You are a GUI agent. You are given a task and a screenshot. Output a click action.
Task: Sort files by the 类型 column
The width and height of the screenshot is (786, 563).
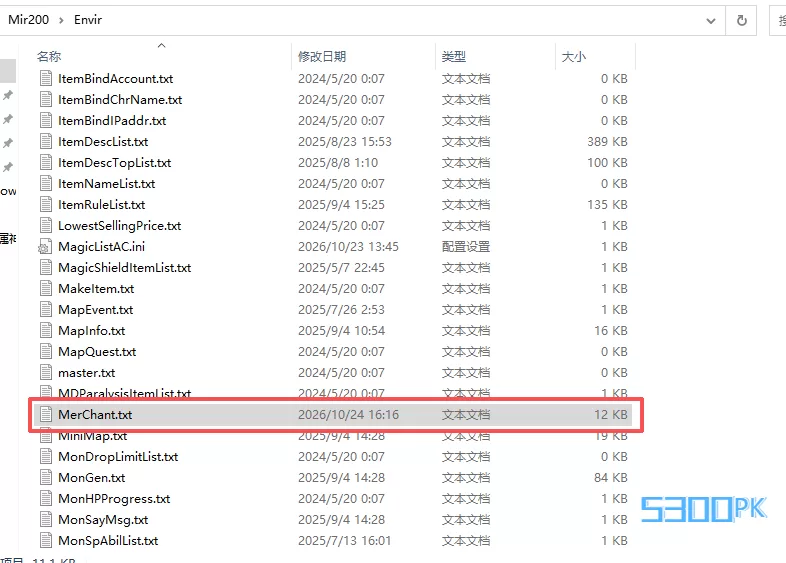point(454,57)
